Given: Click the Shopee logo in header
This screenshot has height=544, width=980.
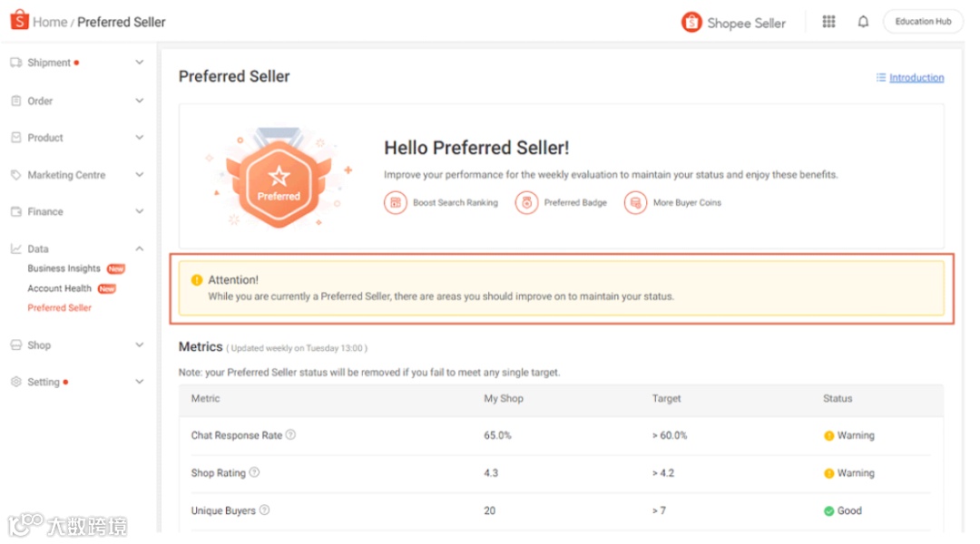Looking at the screenshot, I should tap(20, 21).
